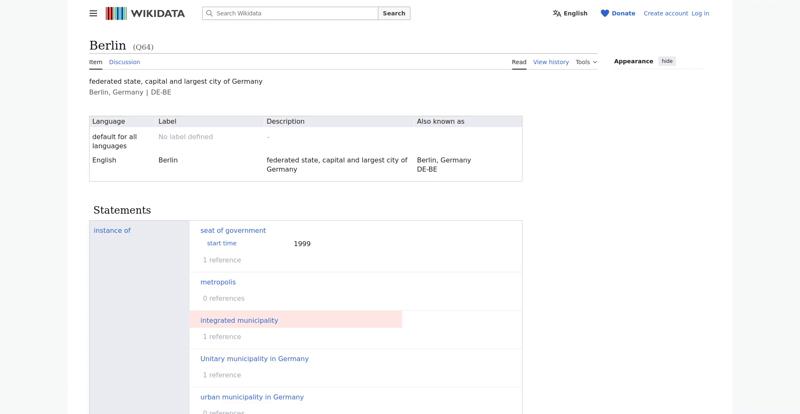Expand 1 reference under seat of government
The image size is (800, 414).
[x=222, y=260]
